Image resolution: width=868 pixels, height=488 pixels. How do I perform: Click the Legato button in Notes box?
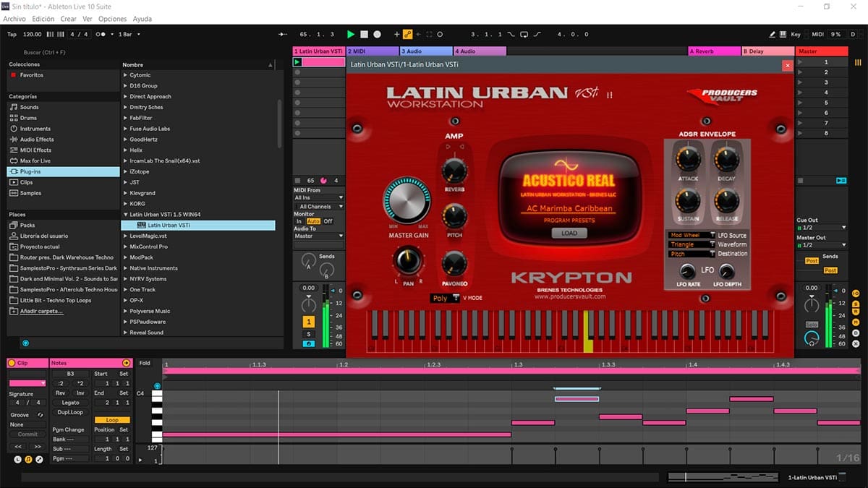pyautogui.click(x=70, y=403)
